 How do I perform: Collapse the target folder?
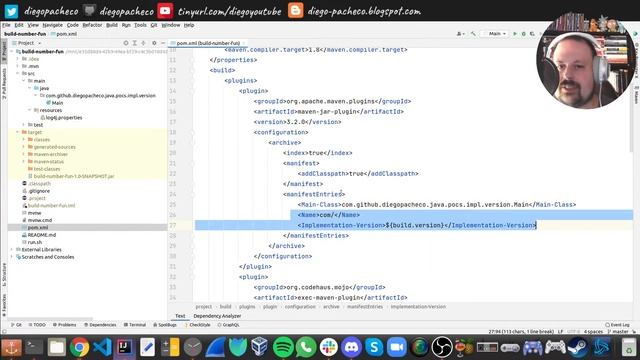[18, 132]
